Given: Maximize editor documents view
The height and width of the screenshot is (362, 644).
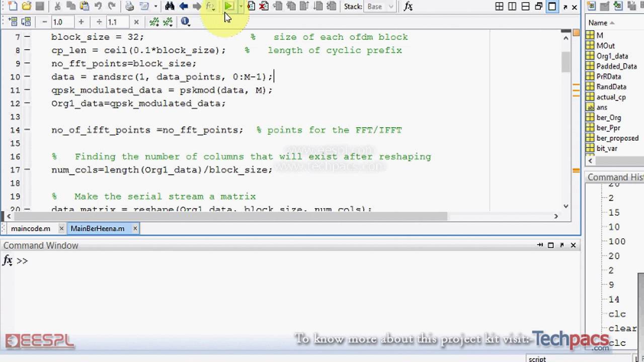Looking at the screenshot, I should [x=552, y=7].
